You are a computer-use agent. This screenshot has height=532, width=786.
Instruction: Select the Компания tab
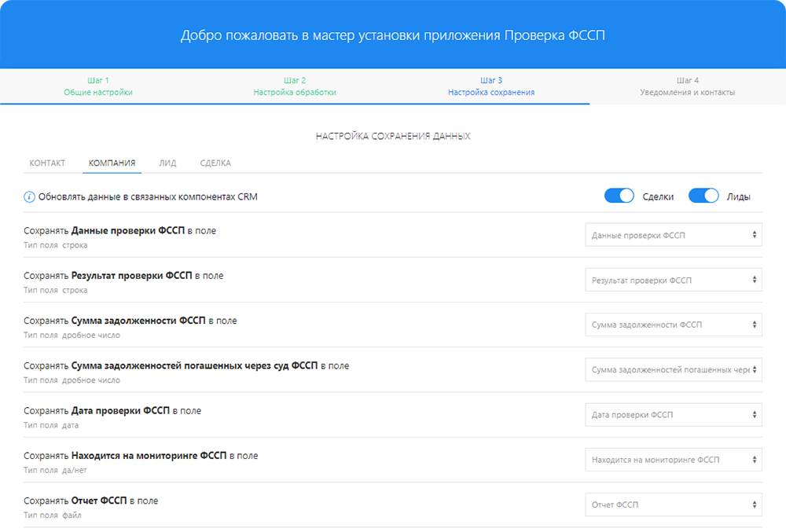112,163
